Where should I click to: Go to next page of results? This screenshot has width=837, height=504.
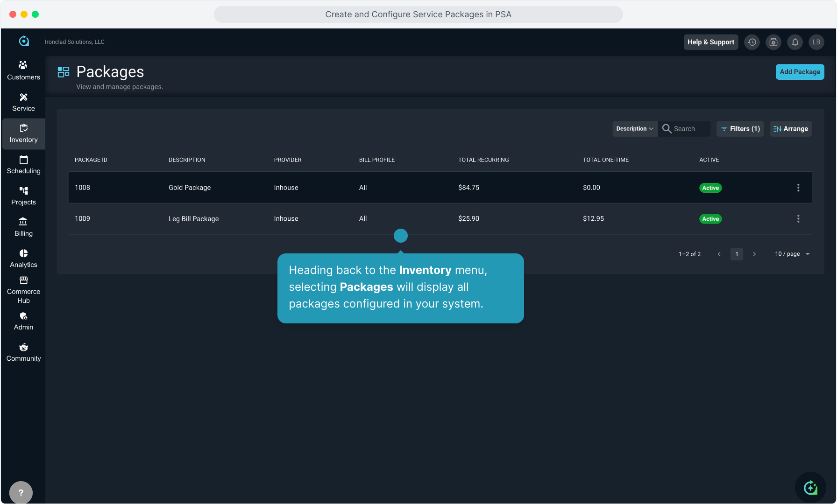pyautogui.click(x=754, y=254)
